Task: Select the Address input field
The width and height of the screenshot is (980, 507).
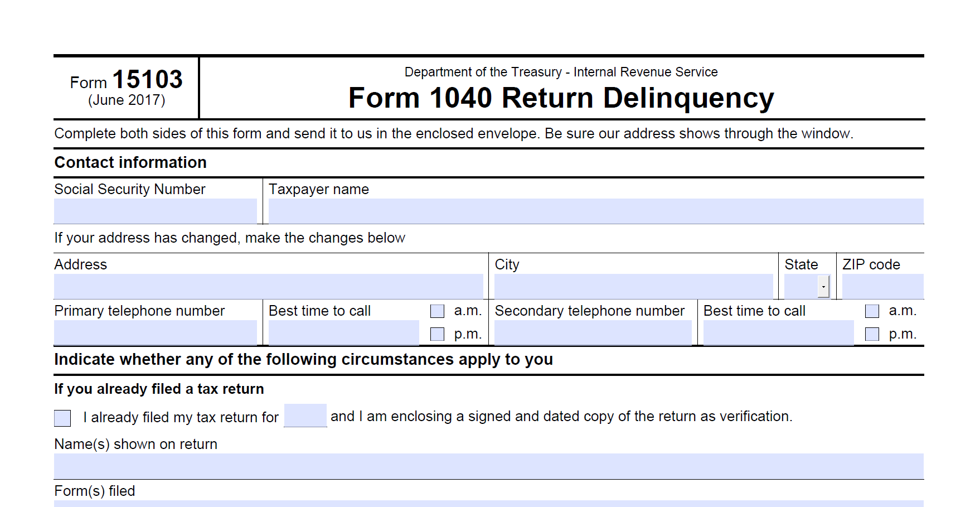Action: pyautogui.click(x=268, y=286)
